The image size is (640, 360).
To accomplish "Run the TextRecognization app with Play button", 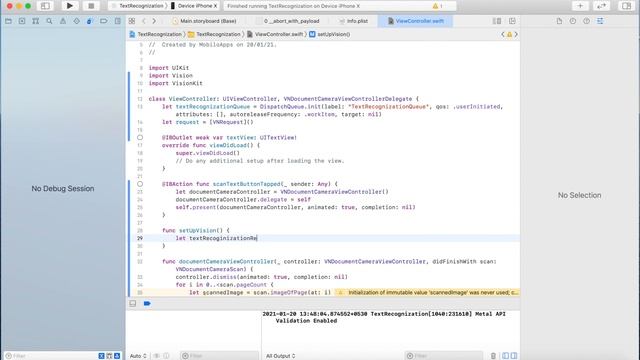I will (x=69, y=6).
